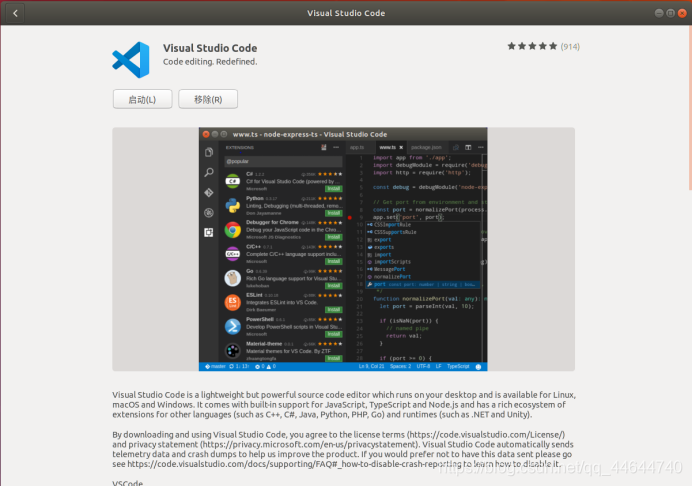Click the (914) review count

tap(570, 47)
